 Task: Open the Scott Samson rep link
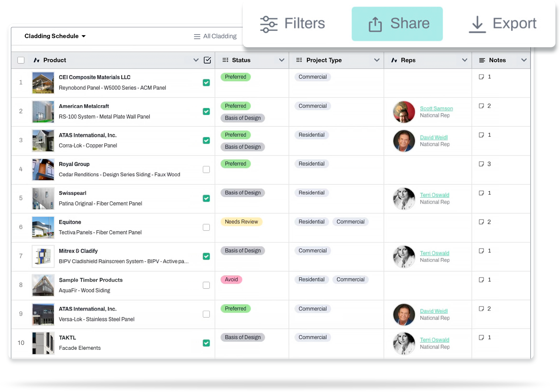pos(436,108)
